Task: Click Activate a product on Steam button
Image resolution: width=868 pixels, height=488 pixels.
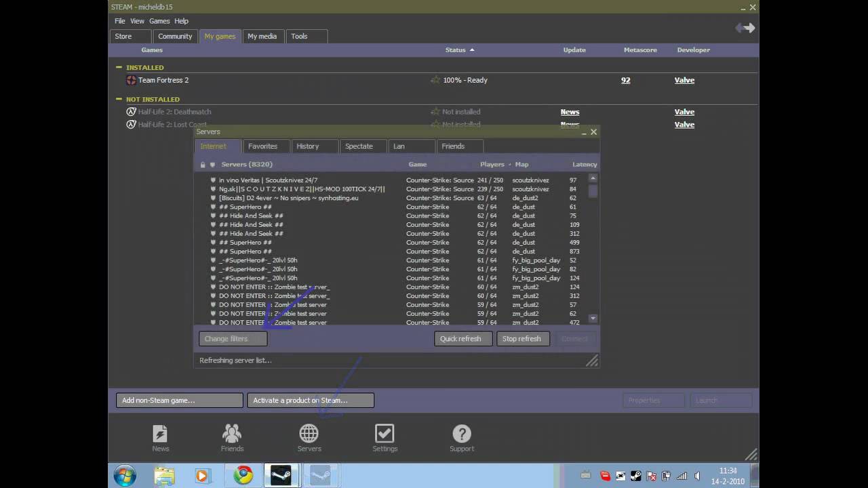Action: coord(311,401)
